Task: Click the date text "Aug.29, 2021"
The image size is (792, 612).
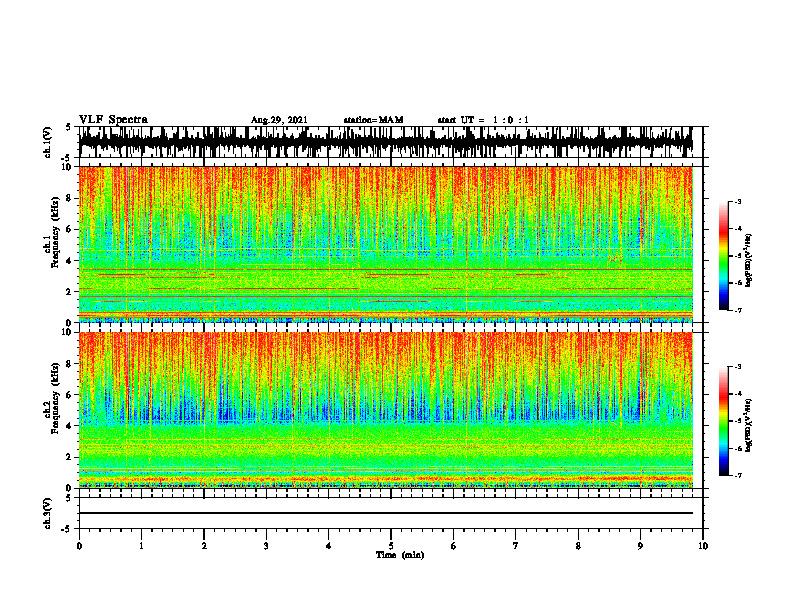Action: [279, 120]
